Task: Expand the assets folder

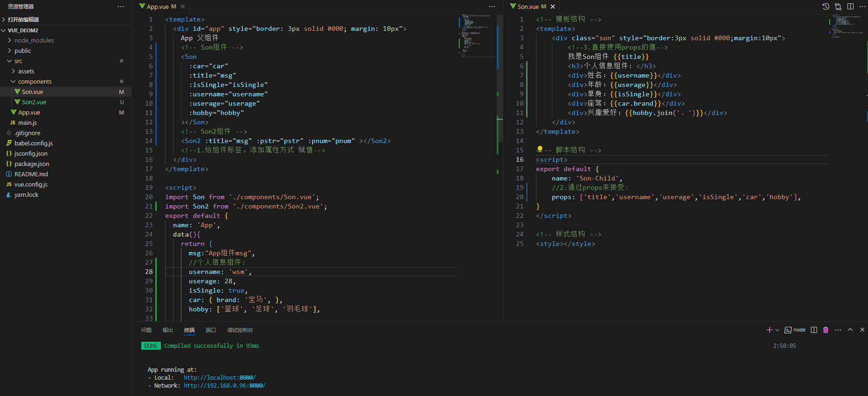Action: pos(65,72)
